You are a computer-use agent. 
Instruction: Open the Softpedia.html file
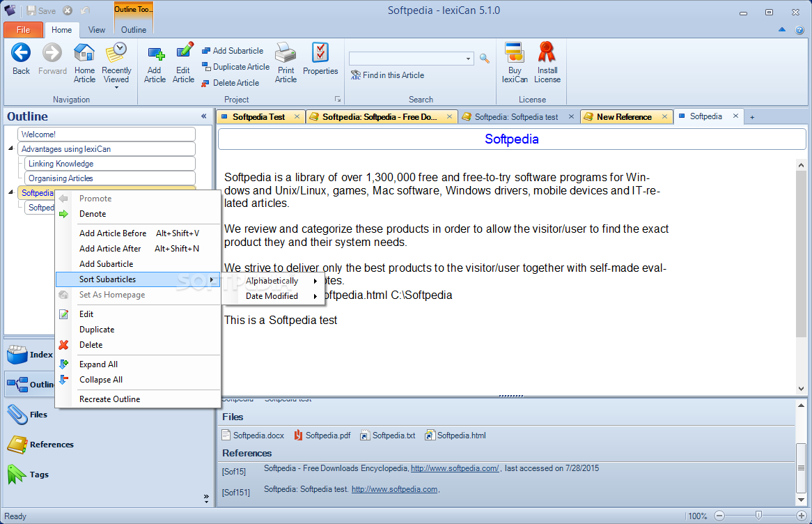[455, 436]
